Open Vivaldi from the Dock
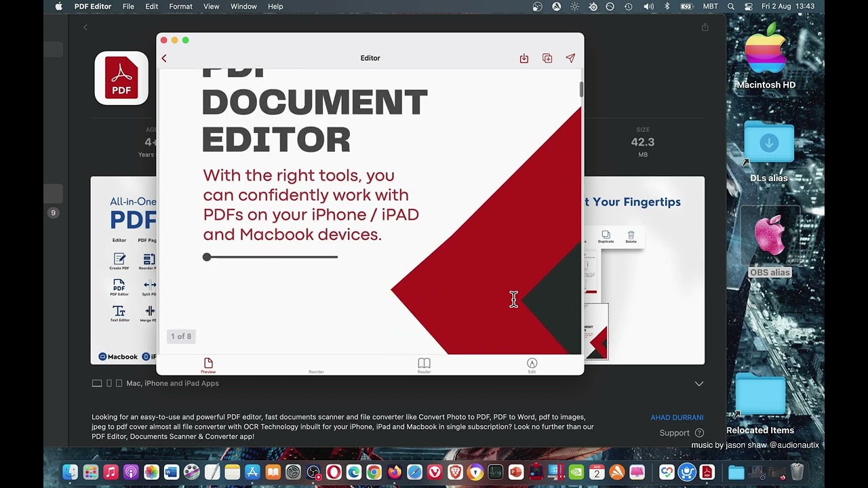This screenshot has height=488, width=868. (435, 472)
